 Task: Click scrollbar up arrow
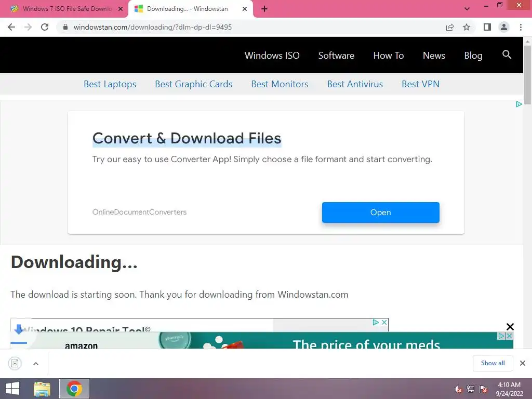(x=527, y=42)
